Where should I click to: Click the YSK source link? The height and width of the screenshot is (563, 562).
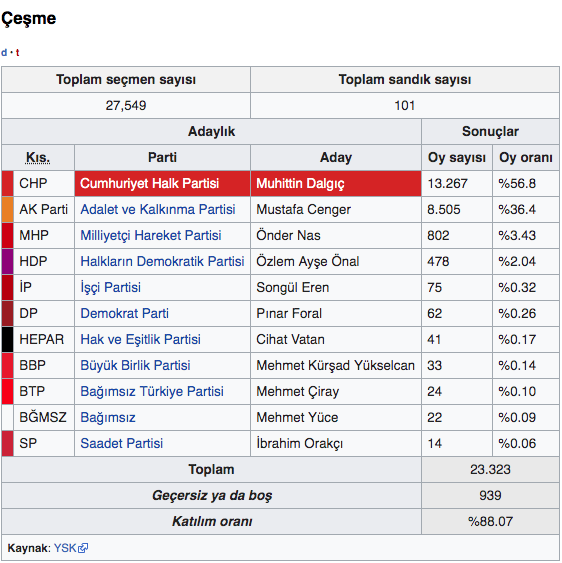click(x=65, y=548)
